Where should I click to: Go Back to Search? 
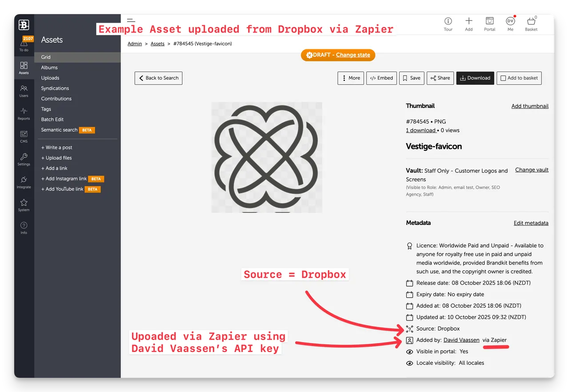(x=158, y=78)
